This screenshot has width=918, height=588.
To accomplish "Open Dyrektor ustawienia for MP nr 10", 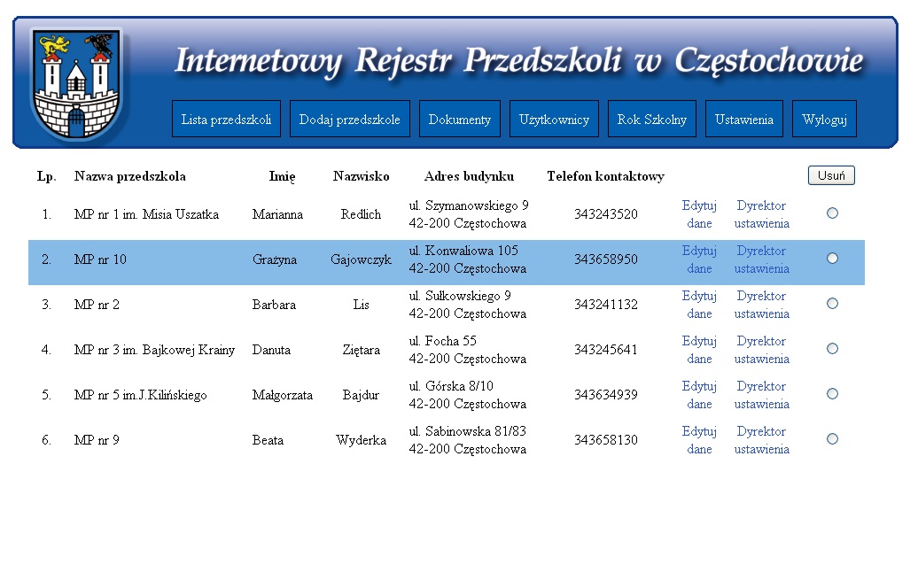I will 761,259.
